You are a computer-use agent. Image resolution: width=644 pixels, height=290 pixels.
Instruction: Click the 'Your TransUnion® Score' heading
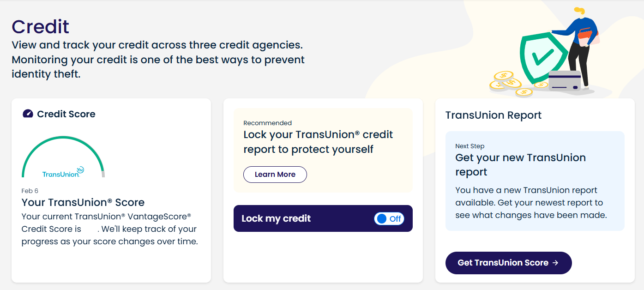click(83, 202)
